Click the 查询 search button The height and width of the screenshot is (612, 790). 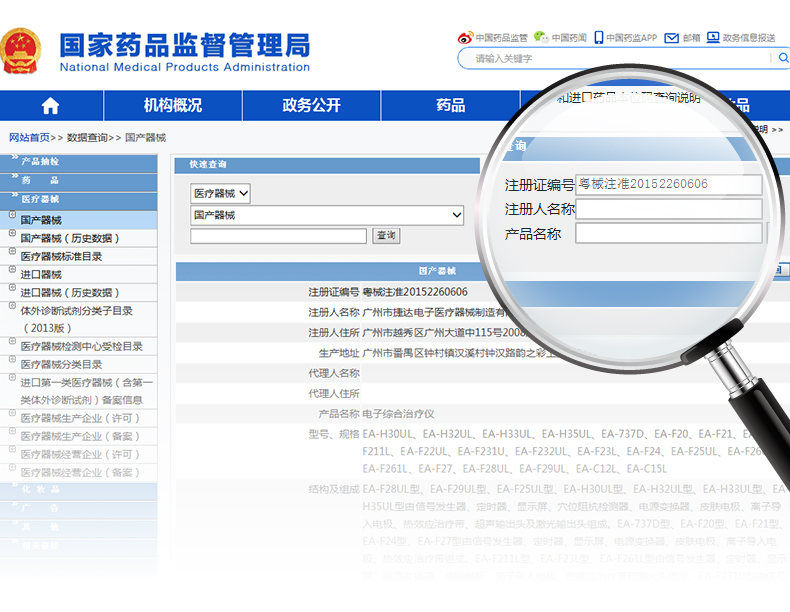(386, 236)
